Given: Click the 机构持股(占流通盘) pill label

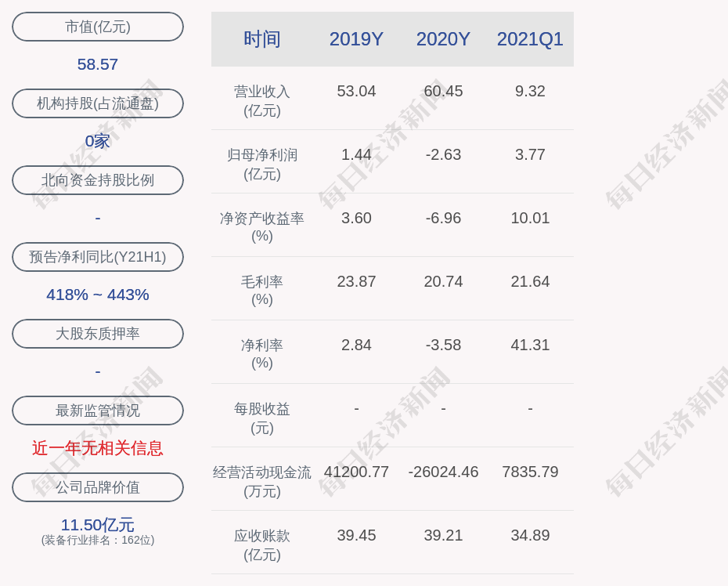Looking at the screenshot, I should point(98,103).
